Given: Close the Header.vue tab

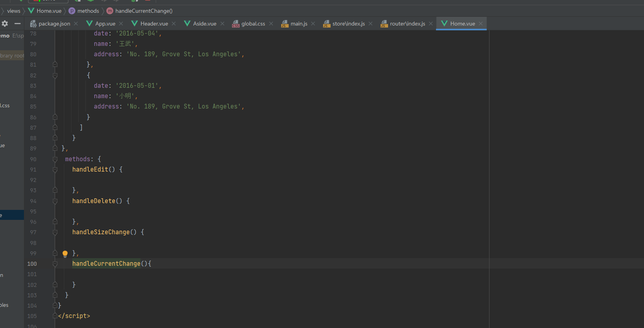Looking at the screenshot, I should [x=174, y=24].
